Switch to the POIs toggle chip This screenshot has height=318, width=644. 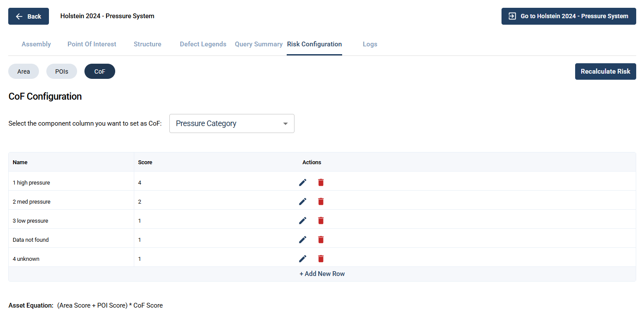coord(61,71)
